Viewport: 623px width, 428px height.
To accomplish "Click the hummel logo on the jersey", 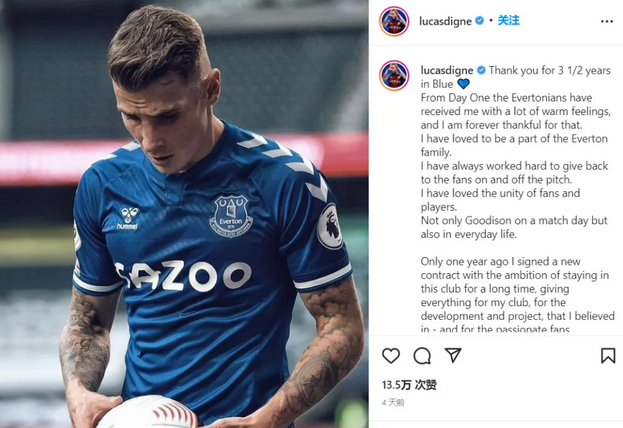I will point(128,217).
